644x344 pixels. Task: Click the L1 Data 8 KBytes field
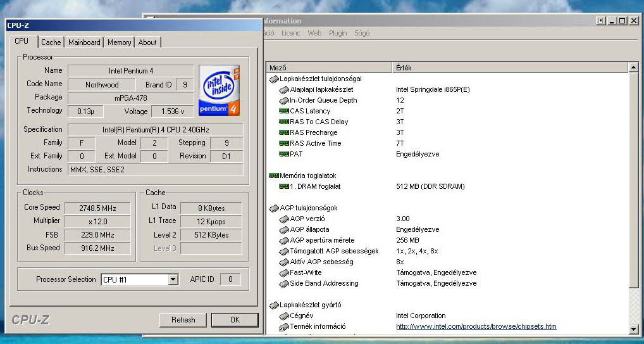point(211,208)
